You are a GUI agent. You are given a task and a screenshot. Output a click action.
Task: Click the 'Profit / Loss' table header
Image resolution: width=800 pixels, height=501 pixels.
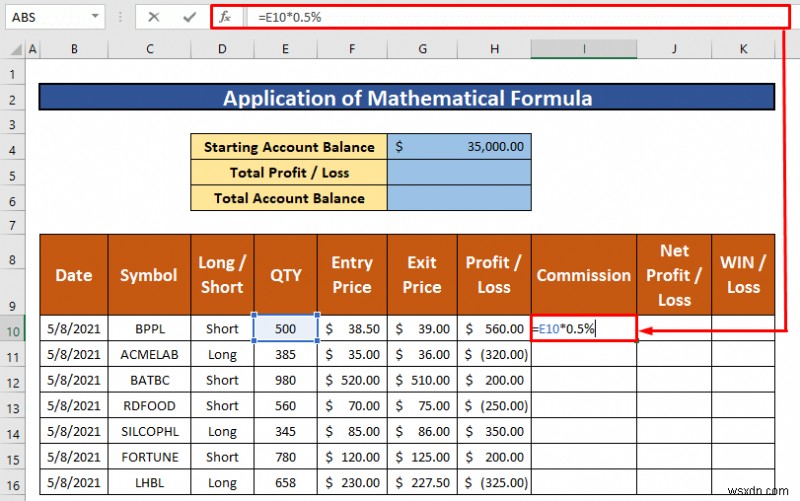[494, 275]
